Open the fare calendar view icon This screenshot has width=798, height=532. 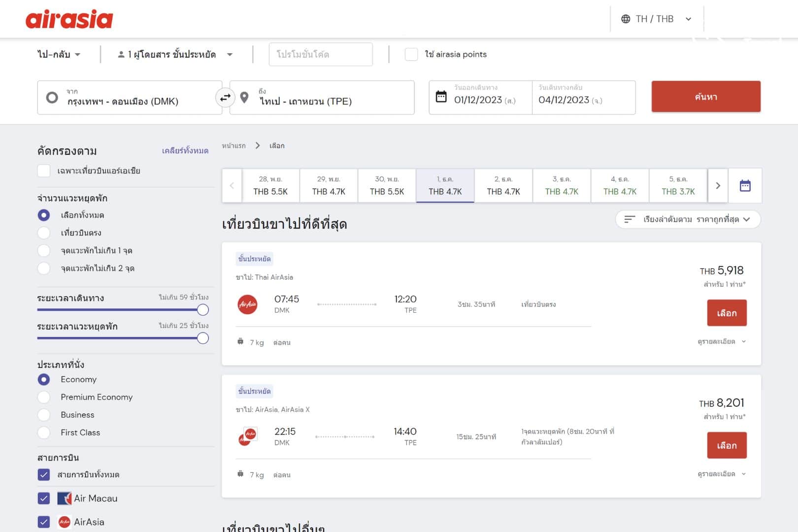coord(745,186)
